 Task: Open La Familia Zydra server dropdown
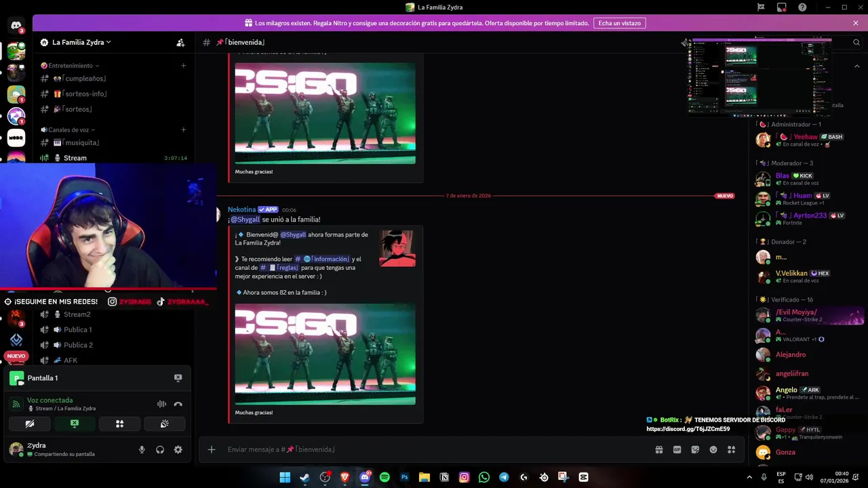tap(81, 42)
